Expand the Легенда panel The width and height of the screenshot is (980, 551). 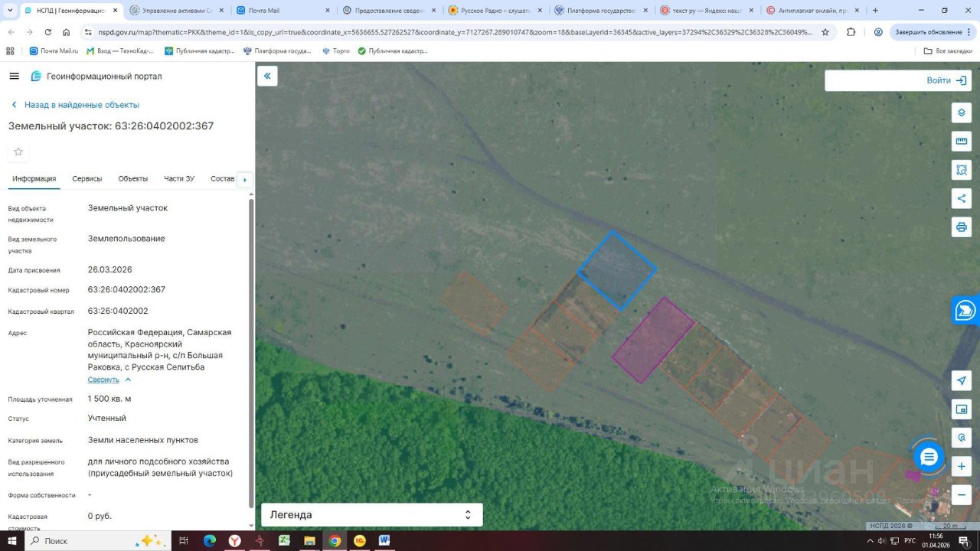coord(372,515)
